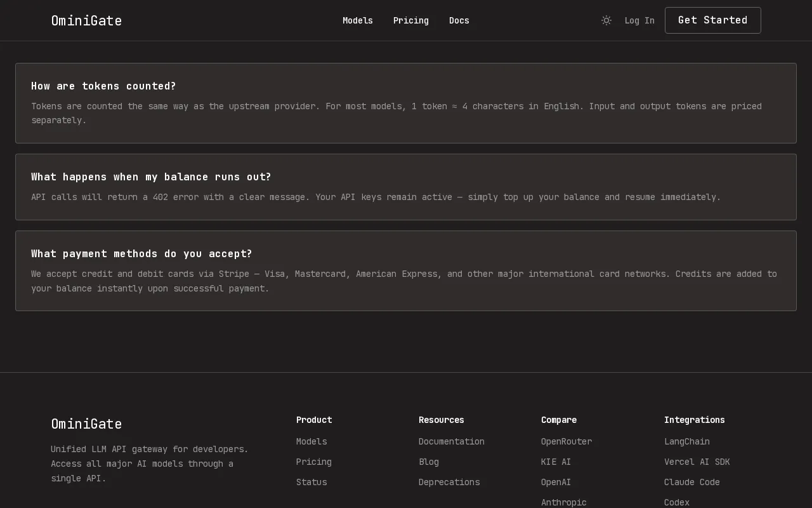Open the Codex integration link
The width and height of the screenshot is (812, 508).
pyautogui.click(x=677, y=502)
